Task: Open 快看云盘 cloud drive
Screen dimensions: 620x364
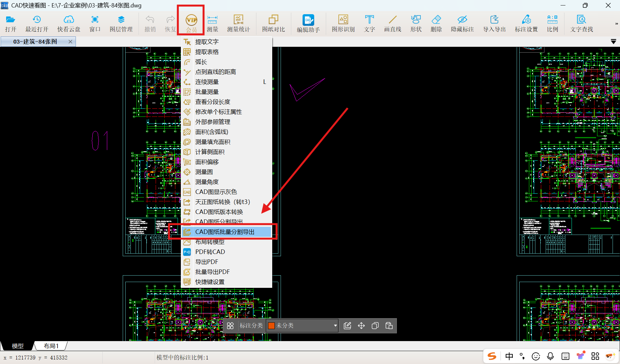Action: point(68,24)
